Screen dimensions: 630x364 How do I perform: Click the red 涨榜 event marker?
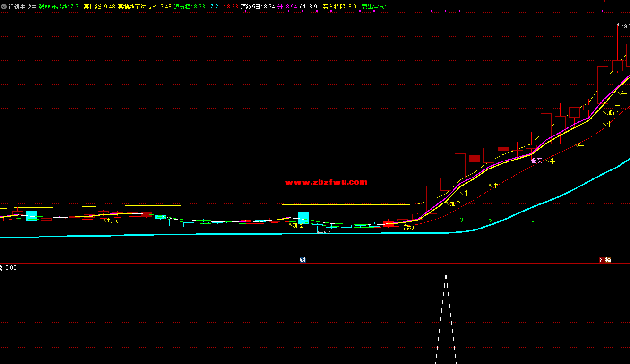605,260
